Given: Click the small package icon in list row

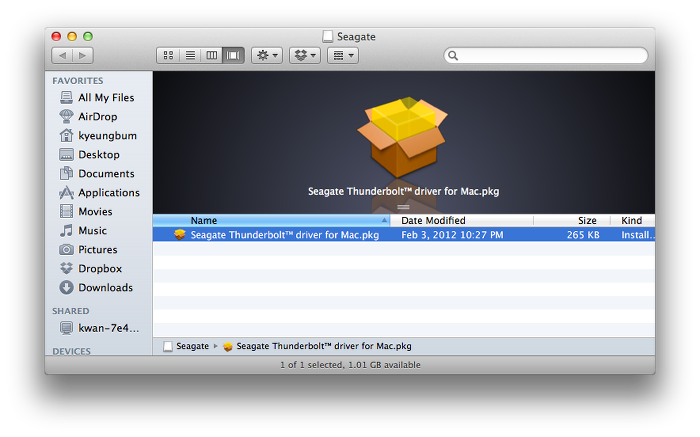Looking at the screenshot, I should (x=180, y=235).
